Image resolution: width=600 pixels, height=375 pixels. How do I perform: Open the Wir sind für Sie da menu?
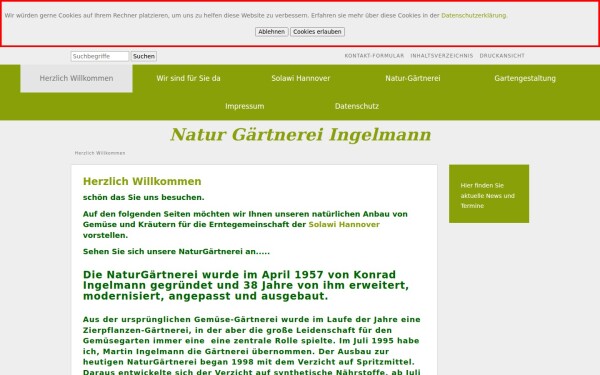coord(188,78)
